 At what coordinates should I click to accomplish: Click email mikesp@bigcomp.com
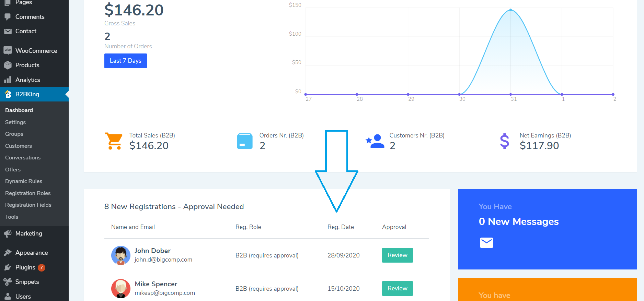coord(165,293)
